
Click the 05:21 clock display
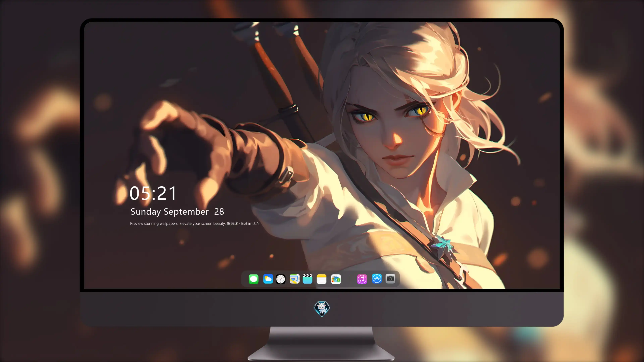[153, 193]
